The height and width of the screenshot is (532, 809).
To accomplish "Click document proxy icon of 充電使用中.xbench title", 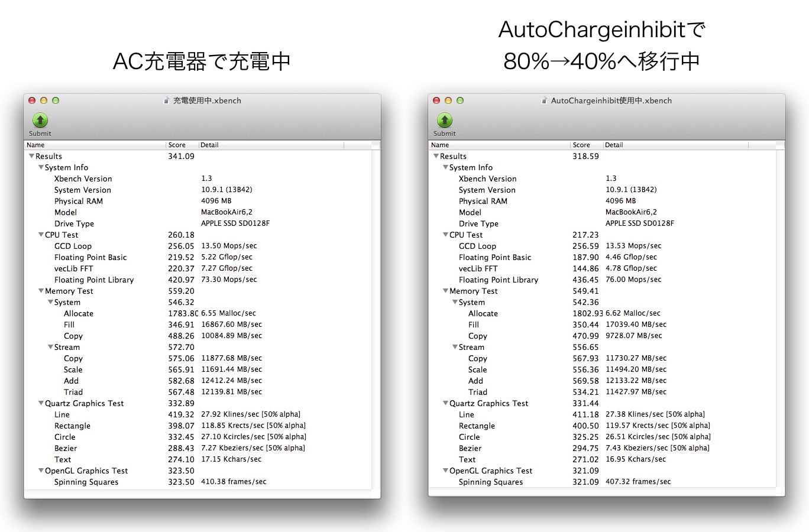I will click(167, 100).
